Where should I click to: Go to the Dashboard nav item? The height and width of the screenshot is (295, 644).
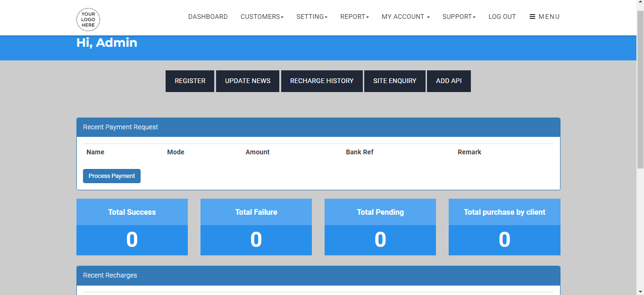coord(208,17)
